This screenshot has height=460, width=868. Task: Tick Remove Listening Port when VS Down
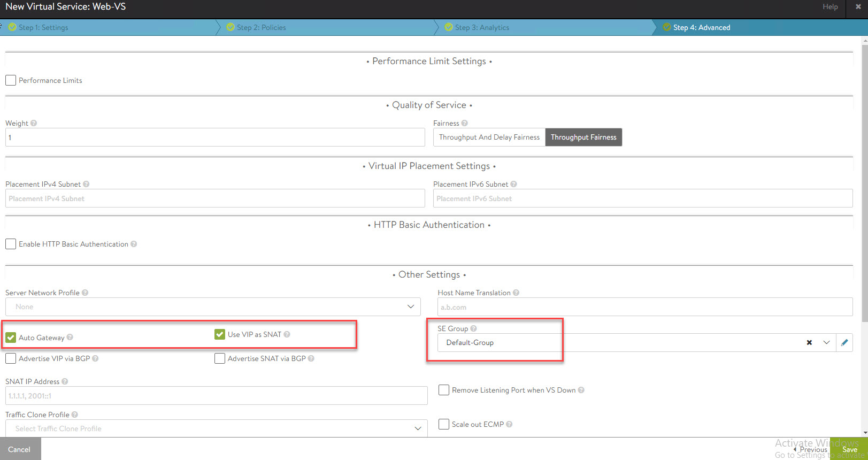click(x=444, y=390)
